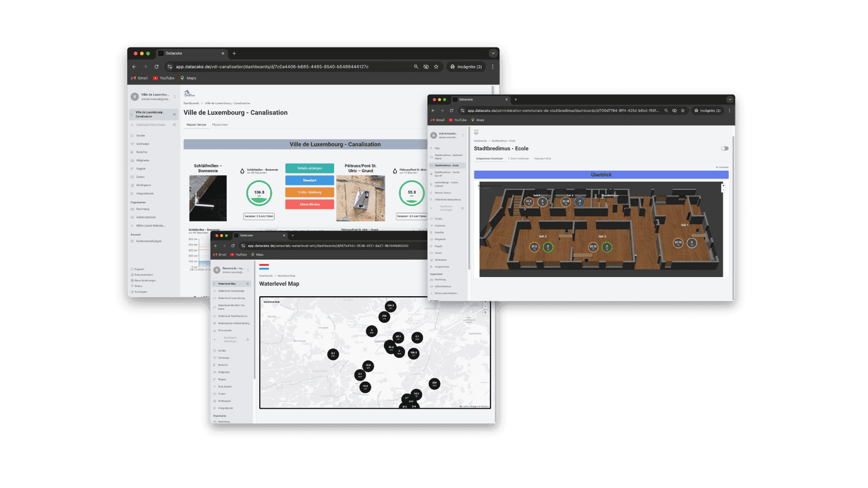Open Rule Engine in the Waterlevel Map sidebar

point(224,386)
